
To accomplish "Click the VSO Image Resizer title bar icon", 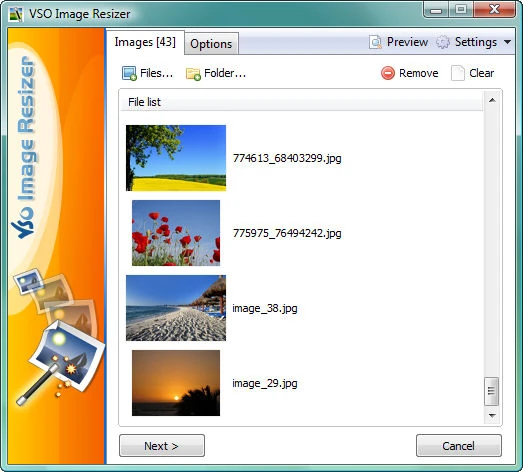I will (16, 14).
